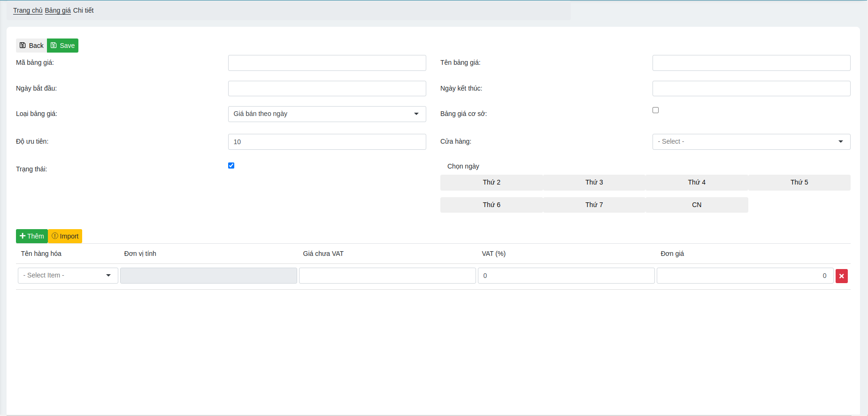The width and height of the screenshot is (868, 416).
Task: Delete the item row with red X
Action: (841, 276)
